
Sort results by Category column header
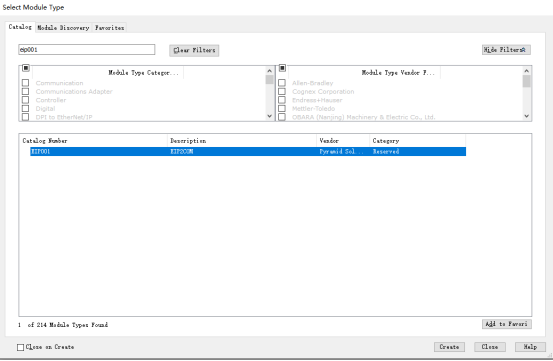click(418, 141)
